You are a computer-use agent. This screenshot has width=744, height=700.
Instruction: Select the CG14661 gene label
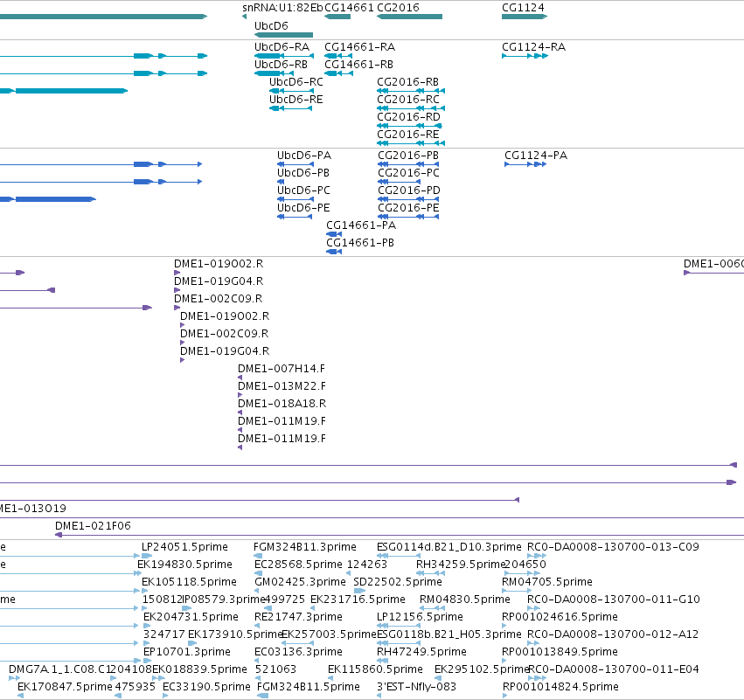pos(349,8)
